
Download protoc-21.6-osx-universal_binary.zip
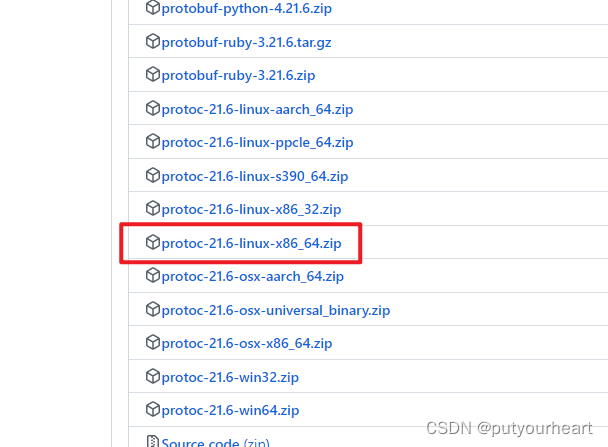coord(276,310)
